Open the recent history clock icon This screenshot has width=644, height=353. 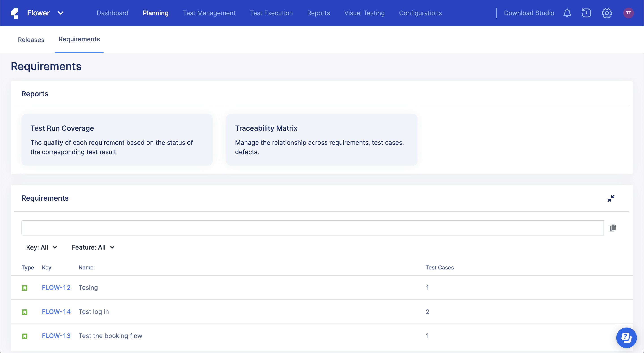pos(586,13)
